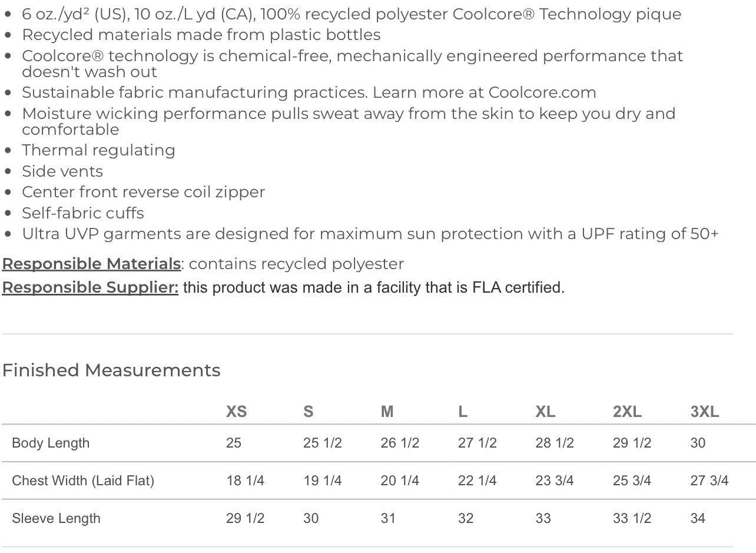Select the XL size column header

coord(545,412)
